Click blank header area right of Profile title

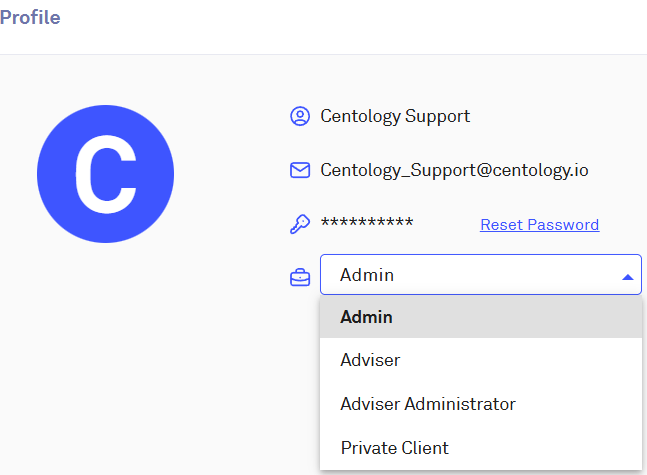(350, 18)
